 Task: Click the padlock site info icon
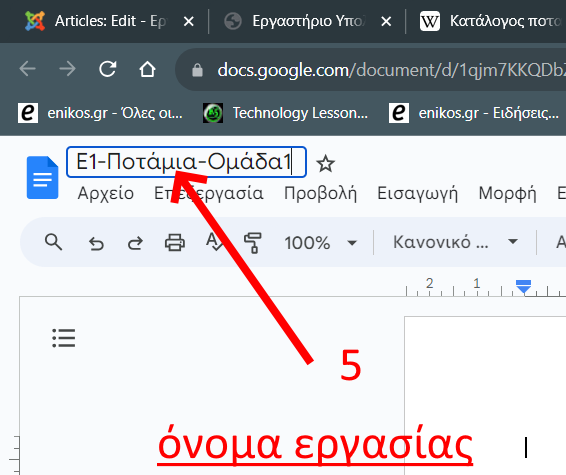(x=197, y=70)
